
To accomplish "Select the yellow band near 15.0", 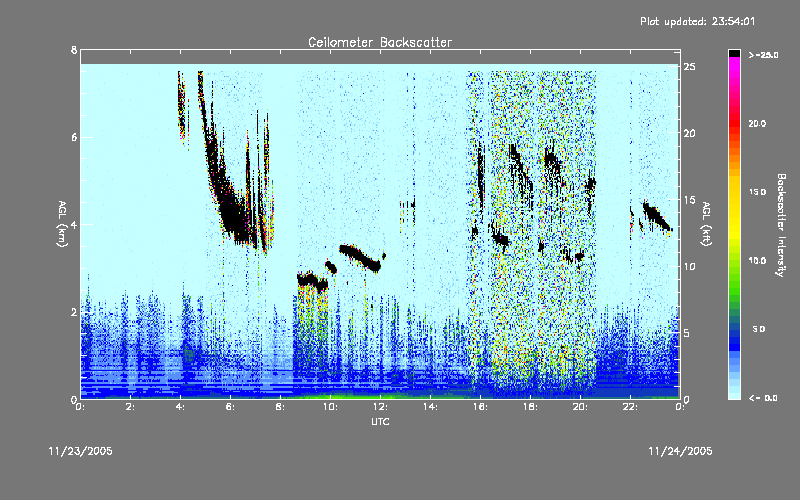I will tap(734, 192).
